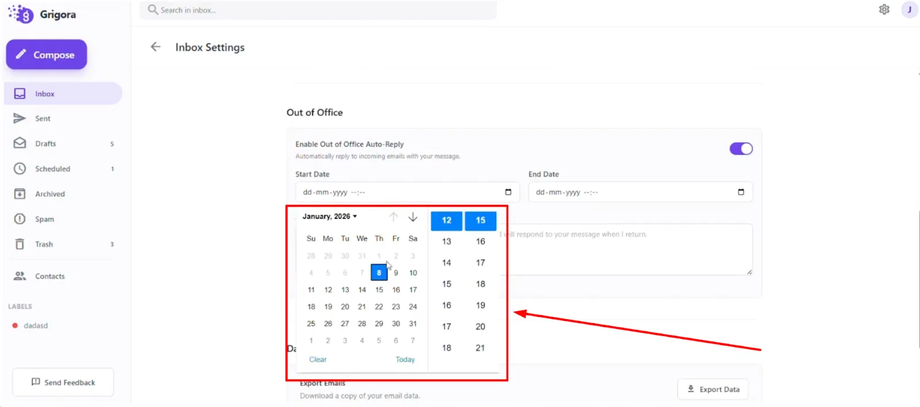
Task: Open the Archived folder
Action: pos(63,194)
